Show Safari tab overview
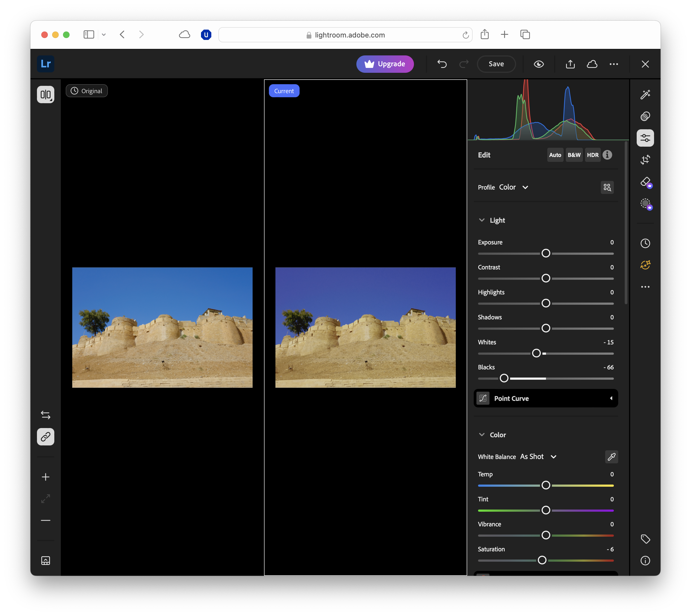This screenshot has width=691, height=616. pyautogui.click(x=525, y=34)
